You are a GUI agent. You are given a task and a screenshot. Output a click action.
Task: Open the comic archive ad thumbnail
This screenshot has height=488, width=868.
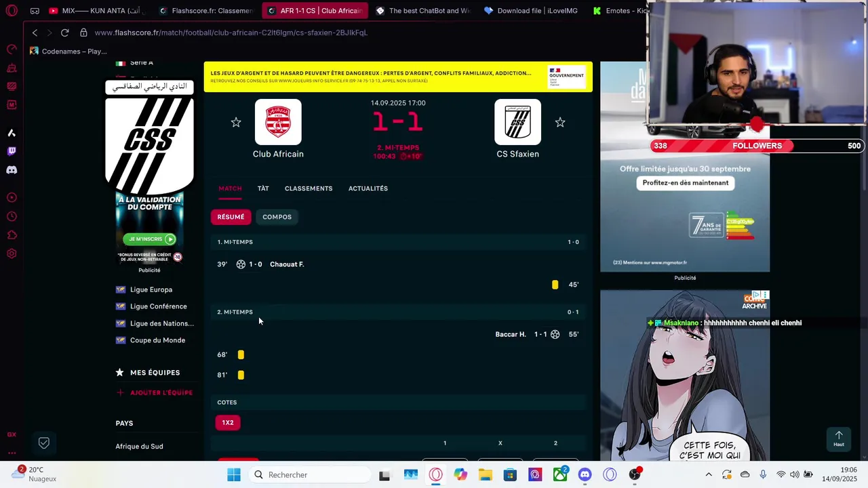click(x=685, y=375)
